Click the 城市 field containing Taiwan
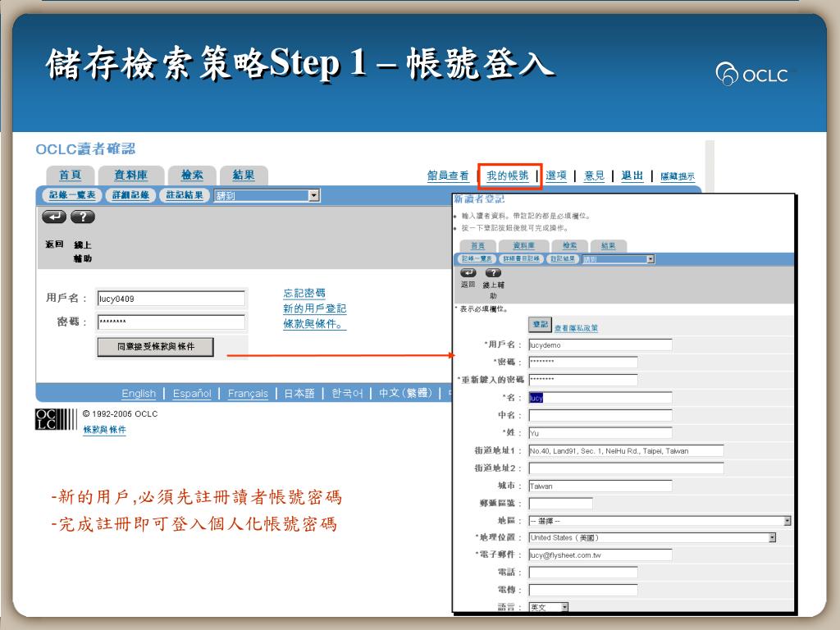The width and height of the screenshot is (840, 630). (600, 486)
